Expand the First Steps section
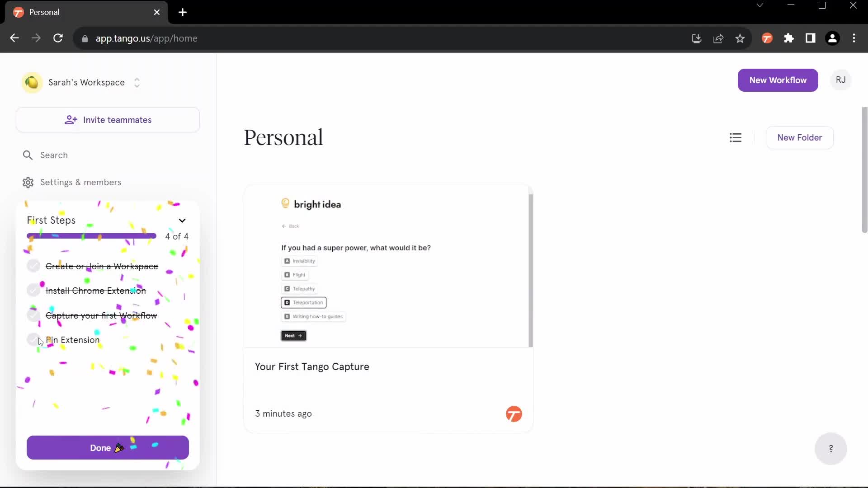This screenshot has height=488, width=868. [x=183, y=220]
